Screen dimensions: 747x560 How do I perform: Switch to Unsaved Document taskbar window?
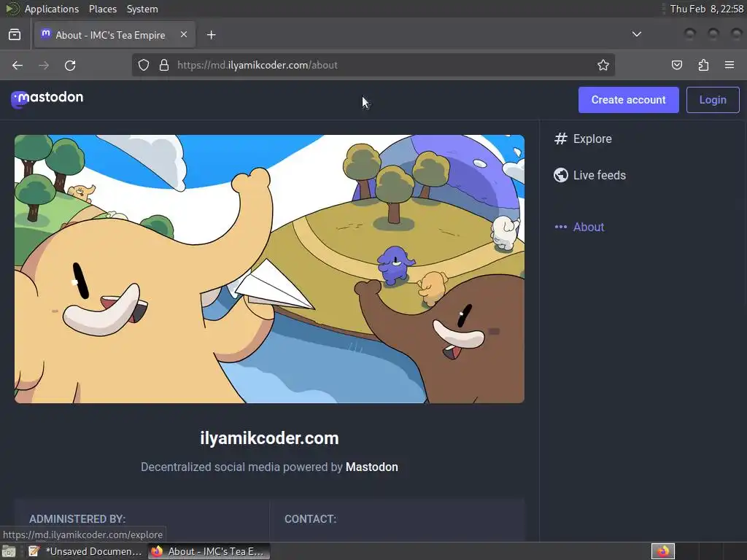click(x=86, y=551)
